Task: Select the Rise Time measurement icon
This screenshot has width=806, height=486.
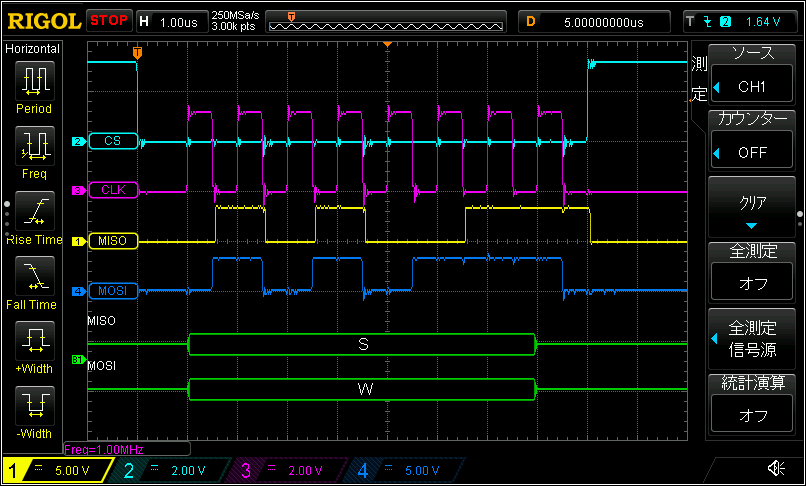Action: tap(34, 211)
